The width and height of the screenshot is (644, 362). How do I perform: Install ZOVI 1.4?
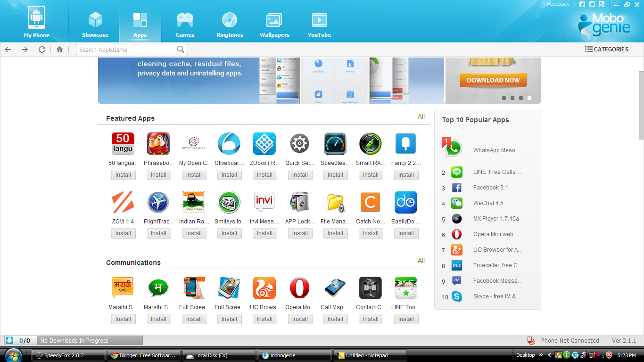[123, 233]
